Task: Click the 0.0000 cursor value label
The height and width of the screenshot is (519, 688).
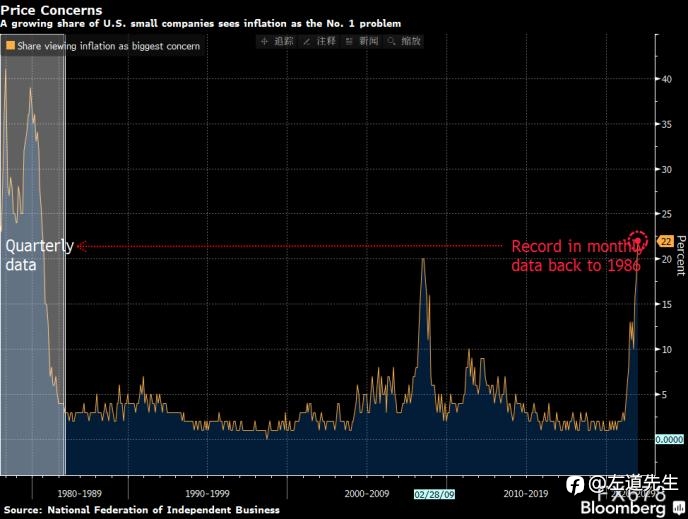Action: 669,439
